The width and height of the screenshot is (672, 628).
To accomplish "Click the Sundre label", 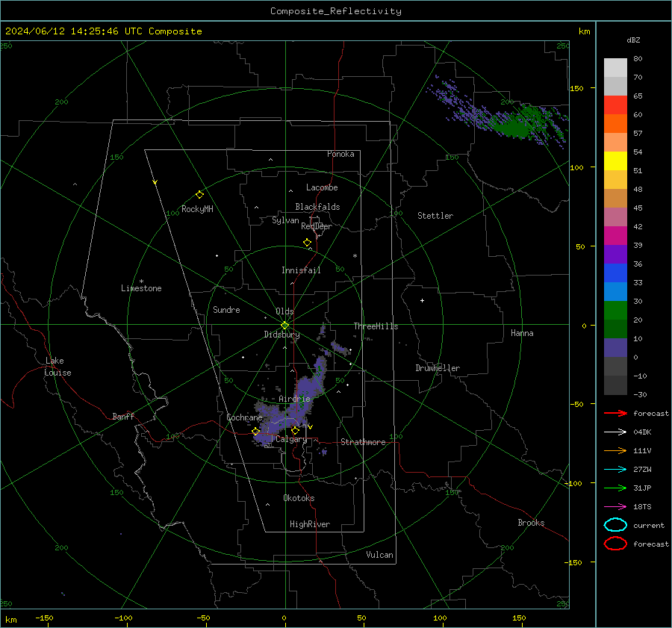I will (x=226, y=309).
